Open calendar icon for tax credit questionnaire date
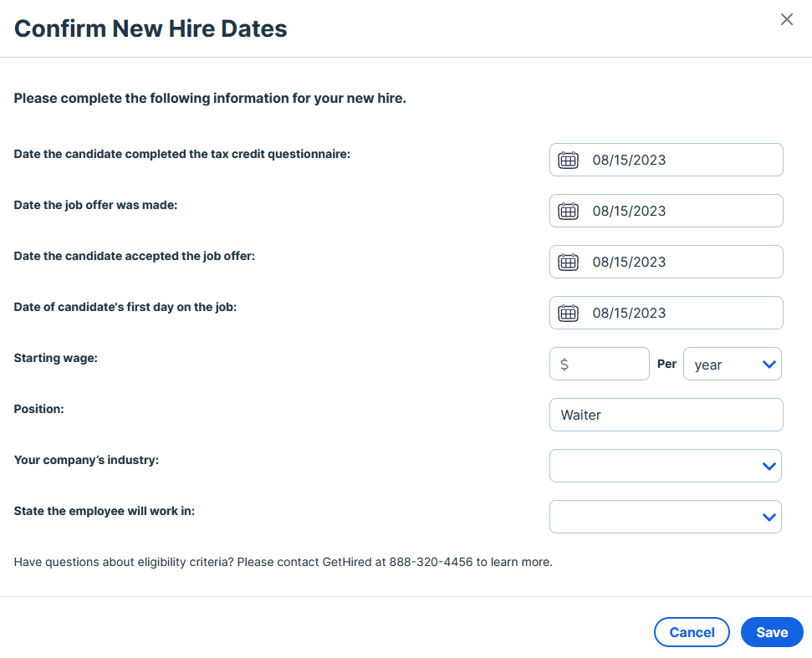Viewport: 812px width, 658px height. pos(568,160)
